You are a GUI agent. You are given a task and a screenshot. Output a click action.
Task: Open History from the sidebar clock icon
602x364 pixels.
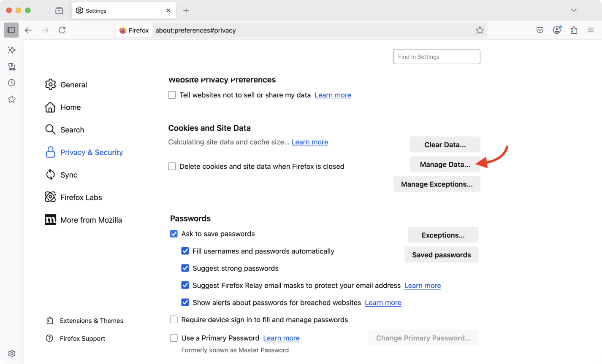(12, 83)
